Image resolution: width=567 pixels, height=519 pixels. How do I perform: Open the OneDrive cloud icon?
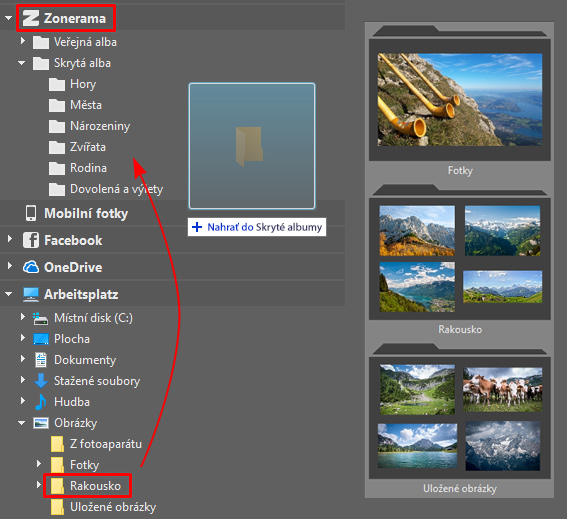point(31,267)
